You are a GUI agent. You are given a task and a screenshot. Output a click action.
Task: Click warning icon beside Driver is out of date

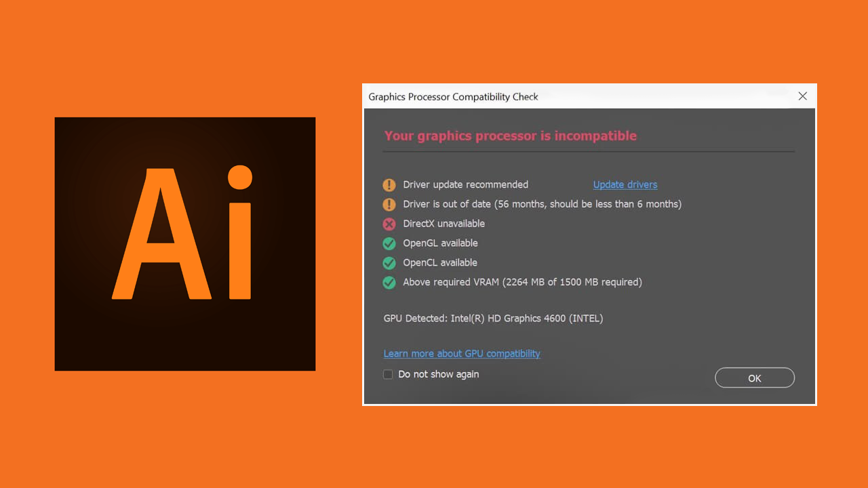(389, 204)
